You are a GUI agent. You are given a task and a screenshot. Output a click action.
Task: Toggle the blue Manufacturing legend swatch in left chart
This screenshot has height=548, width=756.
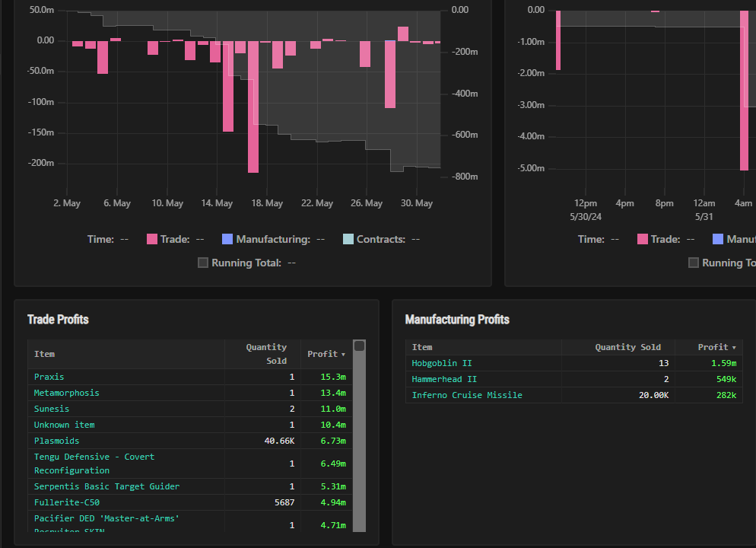click(227, 239)
